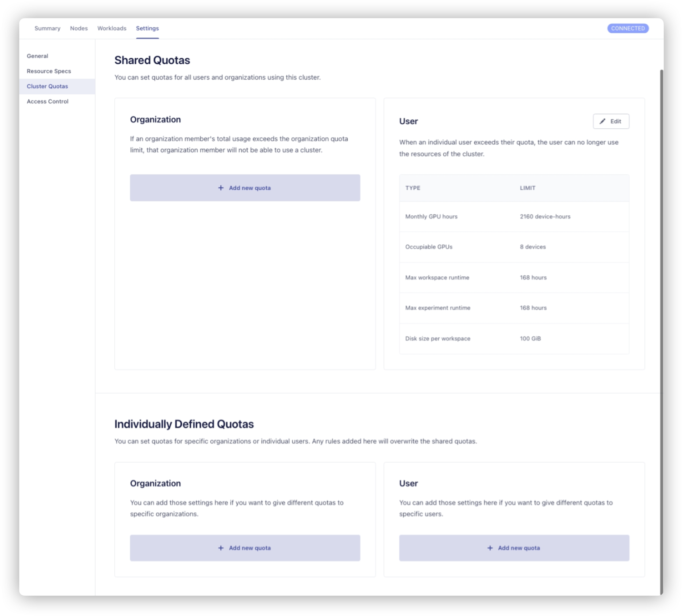Add new quota for individual users
Viewport: 683px width, 616px height.
point(514,548)
